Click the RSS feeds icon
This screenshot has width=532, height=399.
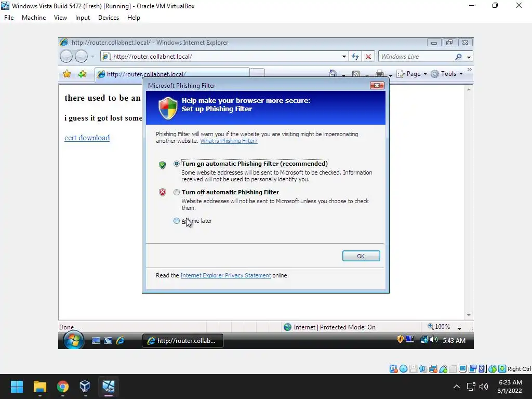click(355, 74)
